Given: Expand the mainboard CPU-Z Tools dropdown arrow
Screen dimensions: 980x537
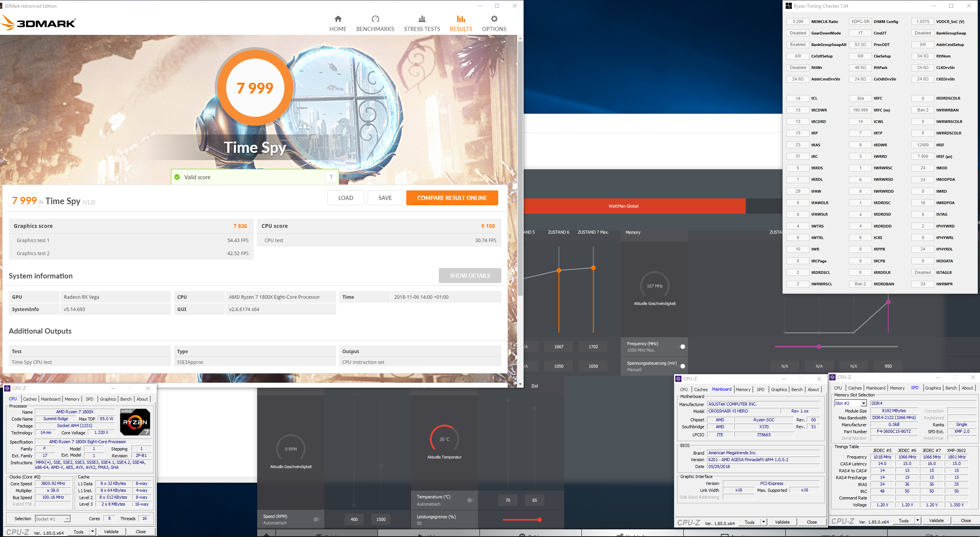Looking at the screenshot, I should [x=763, y=522].
